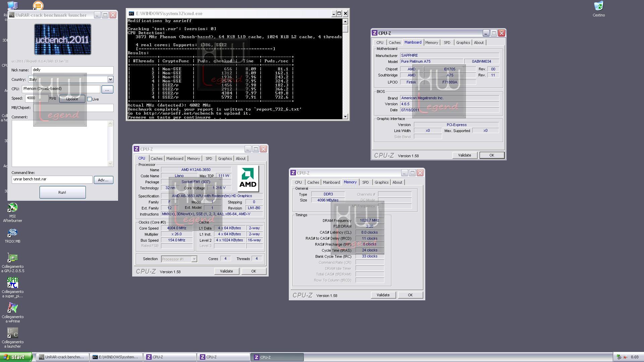Click the Comment text area
This screenshot has width=644, height=362.
(60, 143)
